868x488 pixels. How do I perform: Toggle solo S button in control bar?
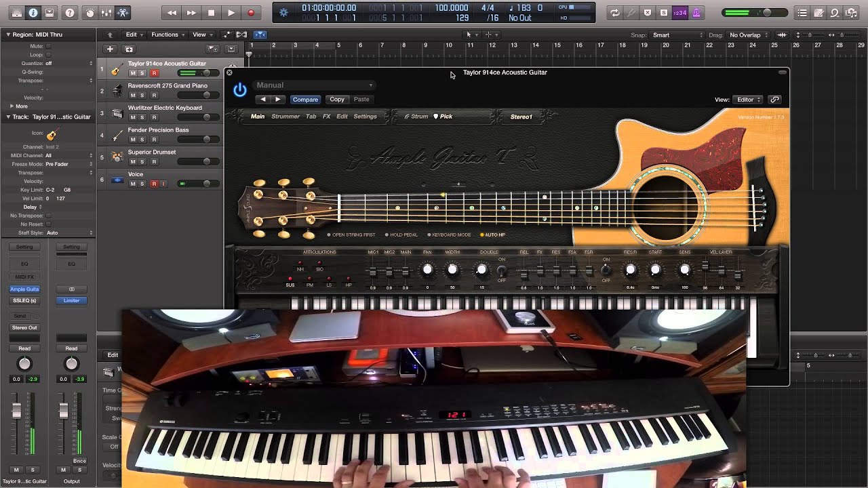[x=663, y=13]
